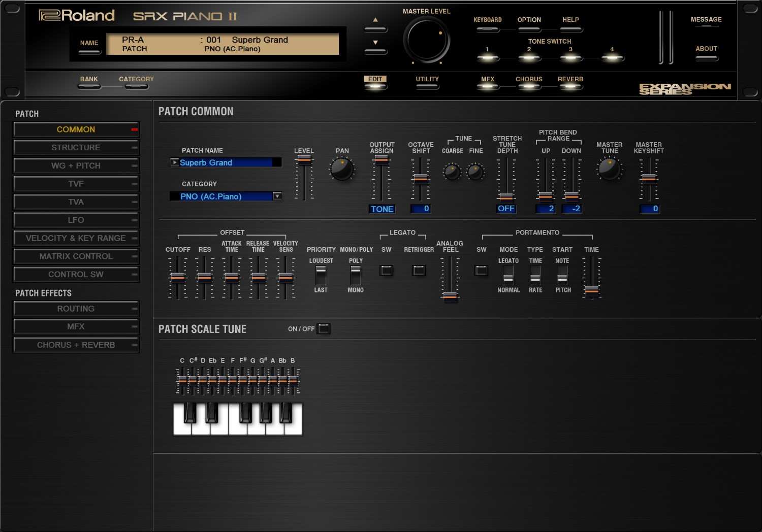
Task: Toggle PATCH SCALE TUNE on/off
Action: [324, 328]
